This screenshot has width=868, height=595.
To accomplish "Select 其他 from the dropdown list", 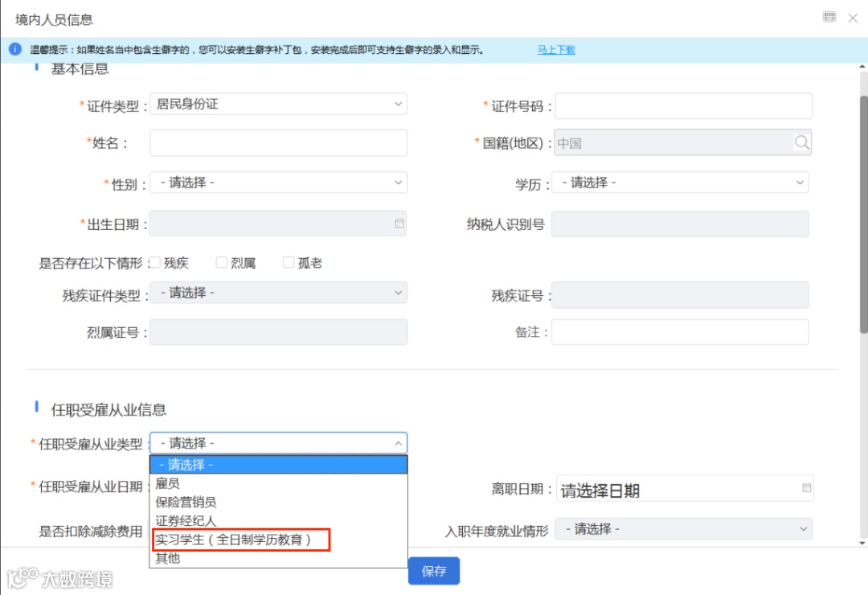I will (x=278, y=558).
